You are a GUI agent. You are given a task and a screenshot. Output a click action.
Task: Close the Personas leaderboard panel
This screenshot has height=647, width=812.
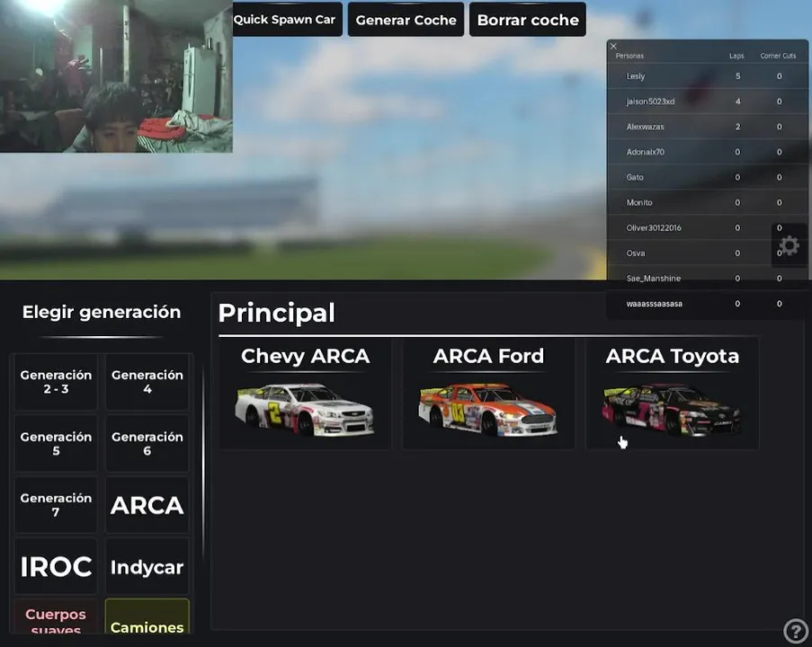coord(613,46)
